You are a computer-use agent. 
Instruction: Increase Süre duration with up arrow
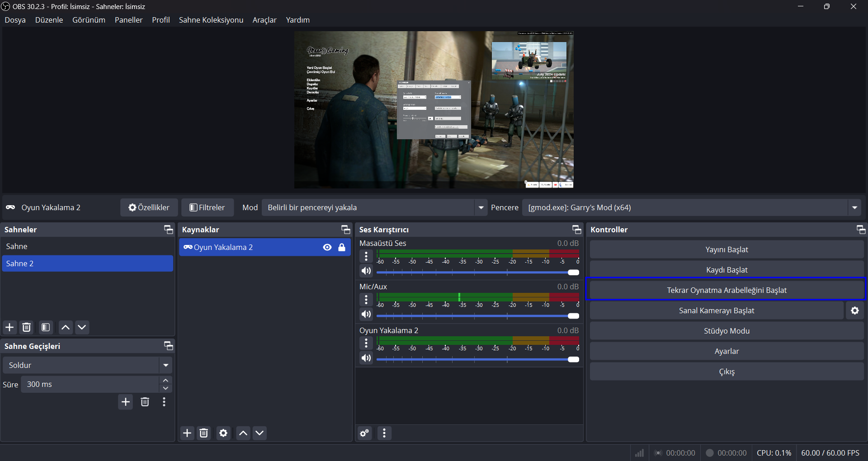pyautogui.click(x=166, y=381)
